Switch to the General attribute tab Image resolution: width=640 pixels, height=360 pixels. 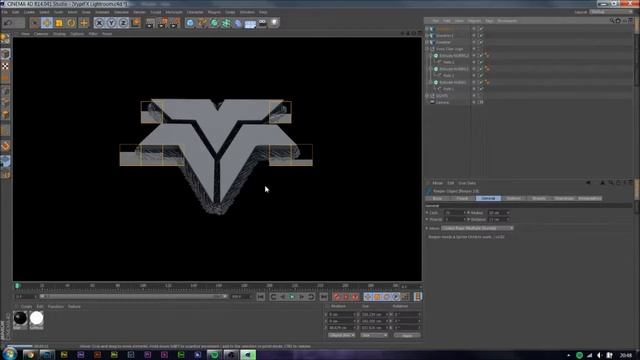click(x=488, y=198)
